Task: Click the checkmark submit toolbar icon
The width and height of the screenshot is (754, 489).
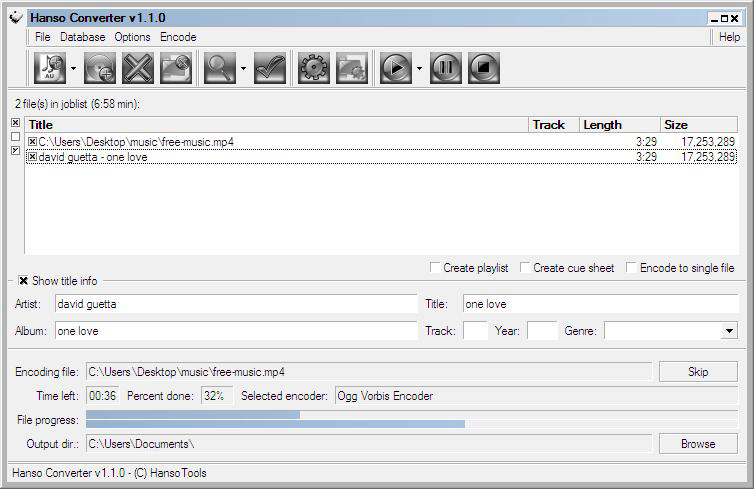Action: pyautogui.click(x=270, y=68)
